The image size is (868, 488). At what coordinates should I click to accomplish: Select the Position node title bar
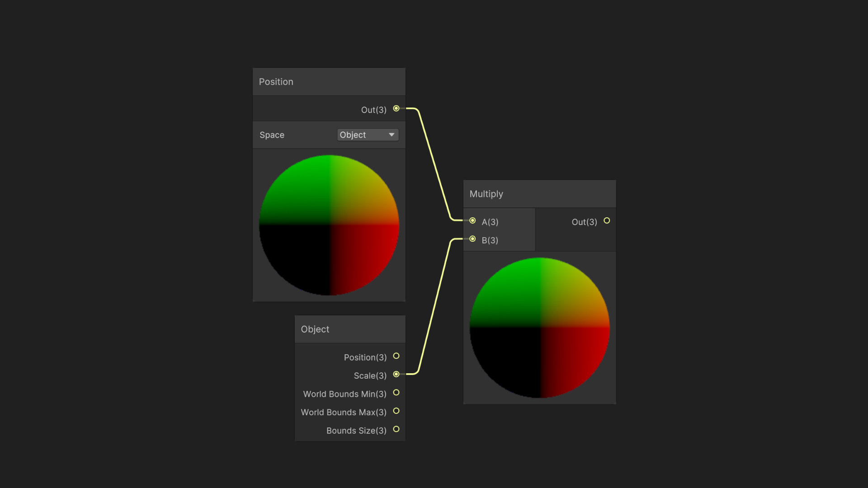[329, 82]
